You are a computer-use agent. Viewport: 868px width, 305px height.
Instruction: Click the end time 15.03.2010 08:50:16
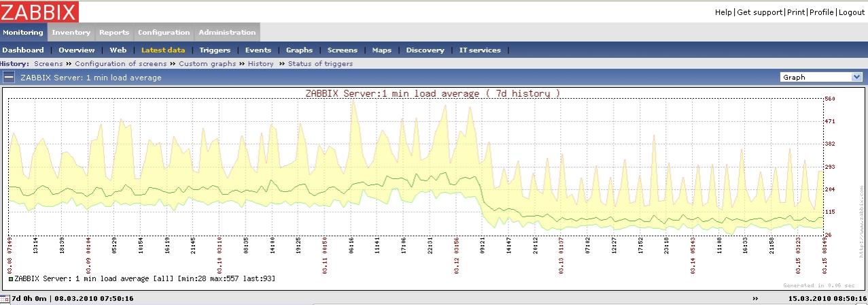(x=827, y=299)
